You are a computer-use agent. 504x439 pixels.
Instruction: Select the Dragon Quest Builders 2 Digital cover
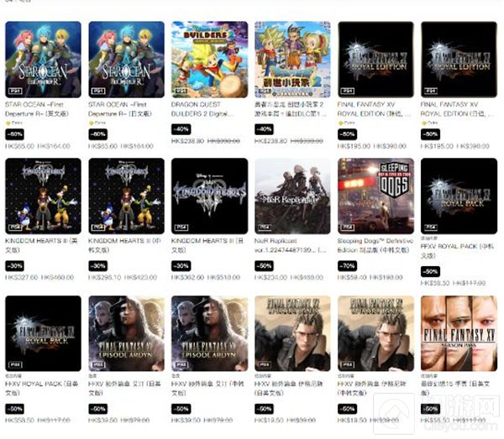[209, 60]
